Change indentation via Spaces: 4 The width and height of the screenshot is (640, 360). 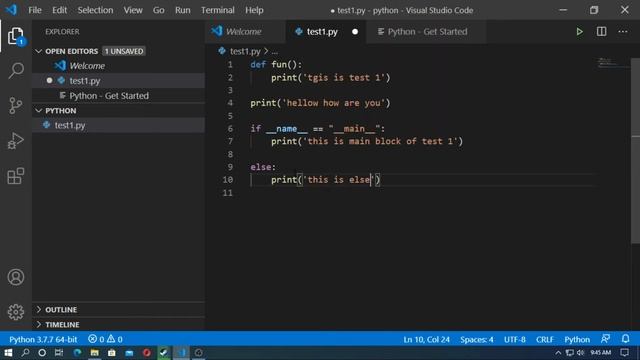tap(477, 339)
